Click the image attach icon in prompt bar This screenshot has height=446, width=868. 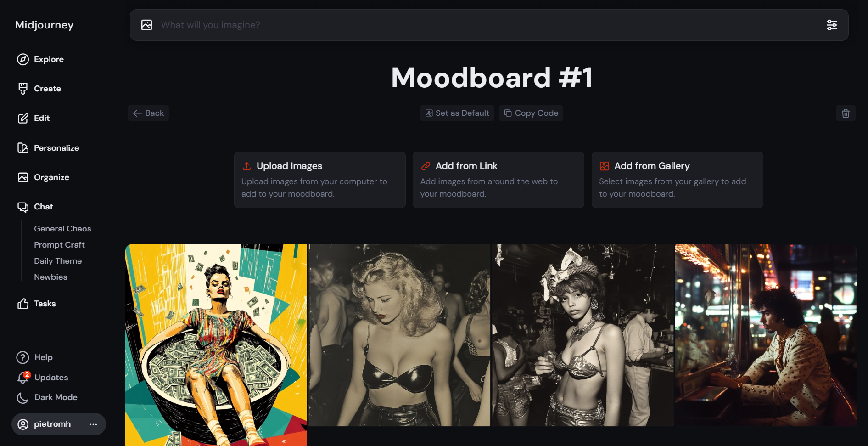coord(146,25)
